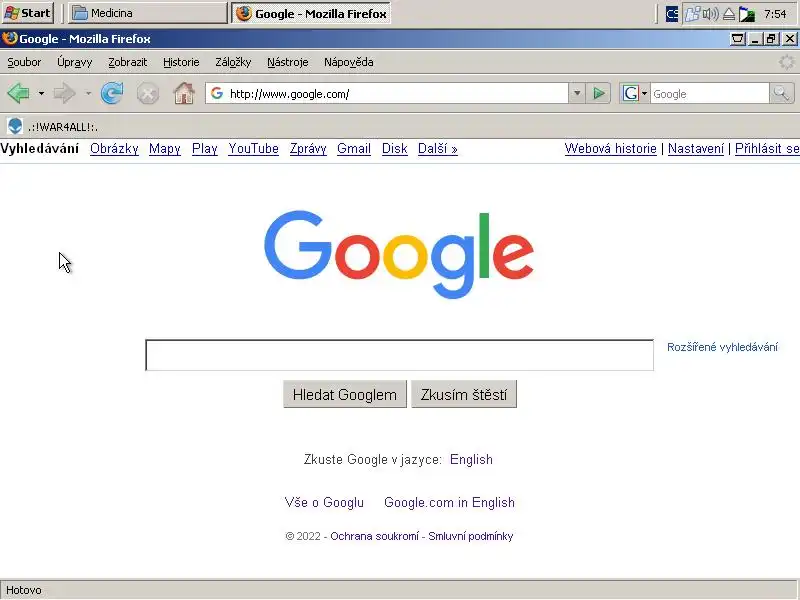The height and width of the screenshot is (600, 800).
Task: Open Rozšířené vyhledávání link
Action: [x=722, y=347]
